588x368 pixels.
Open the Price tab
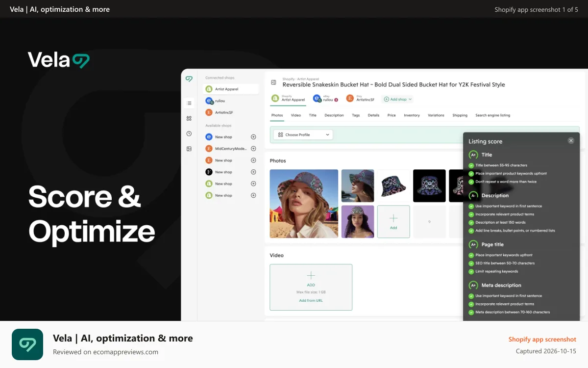[392, 115]
